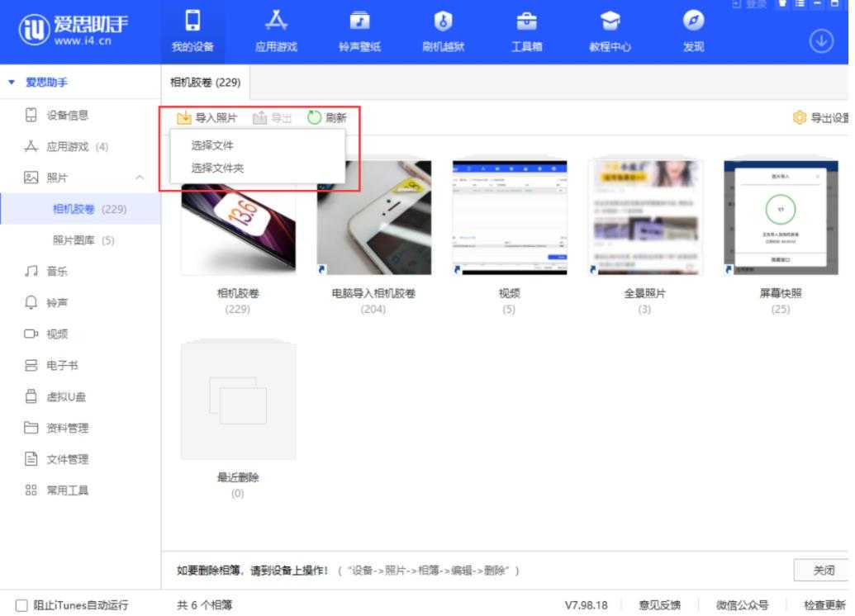Open the 工具箱 toolbox icon
Image resolution: width=855 pixels, height=616 pixels.
click(526, 21)
